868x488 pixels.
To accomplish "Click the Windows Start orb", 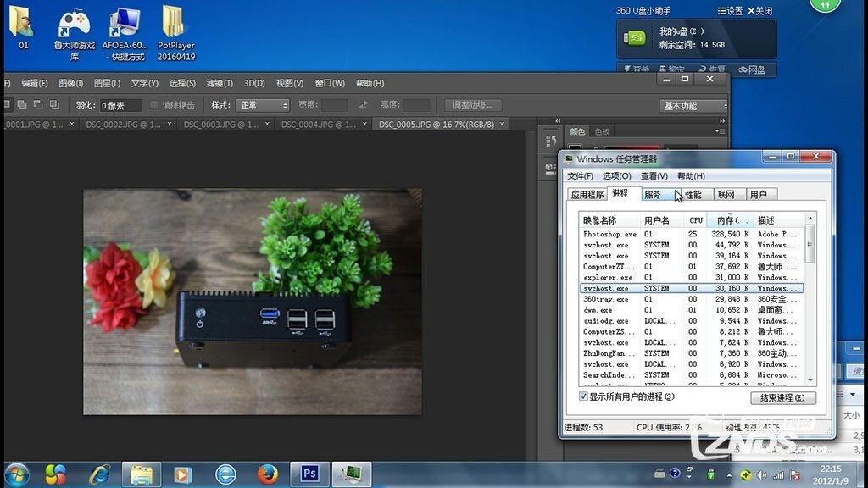I will click(17, 474).
